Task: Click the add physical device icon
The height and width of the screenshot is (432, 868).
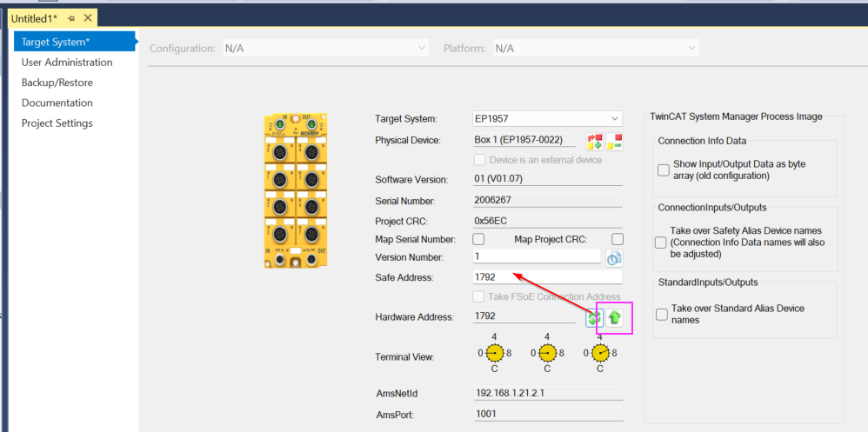Action: click(594, 141)
